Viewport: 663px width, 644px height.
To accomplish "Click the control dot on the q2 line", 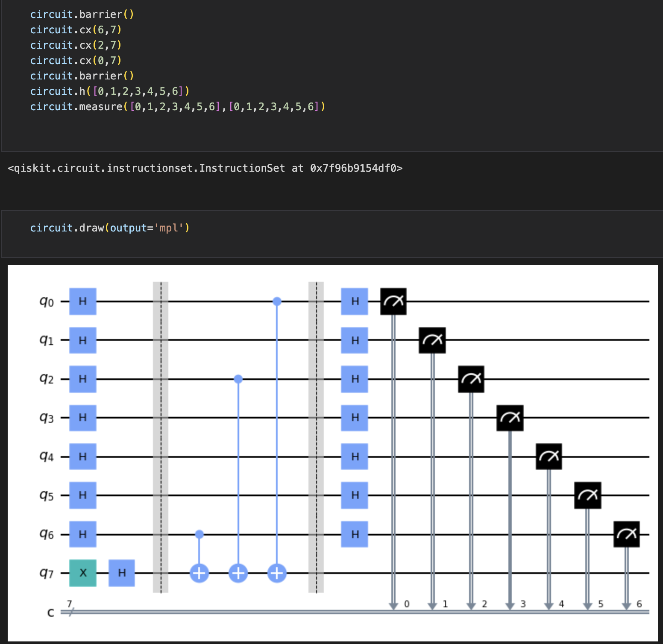I will [x=238, y=379].
